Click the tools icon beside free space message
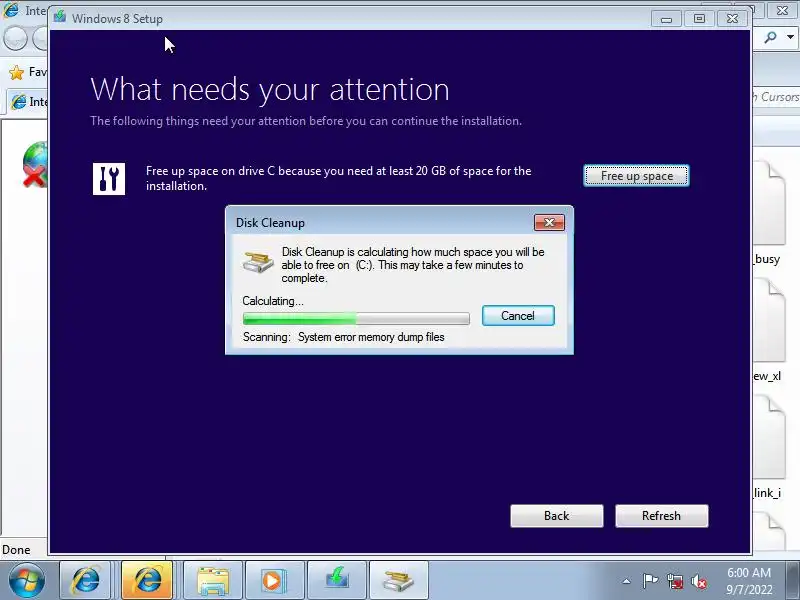Screen dimensions: 800x600 [x=109, y=179]
